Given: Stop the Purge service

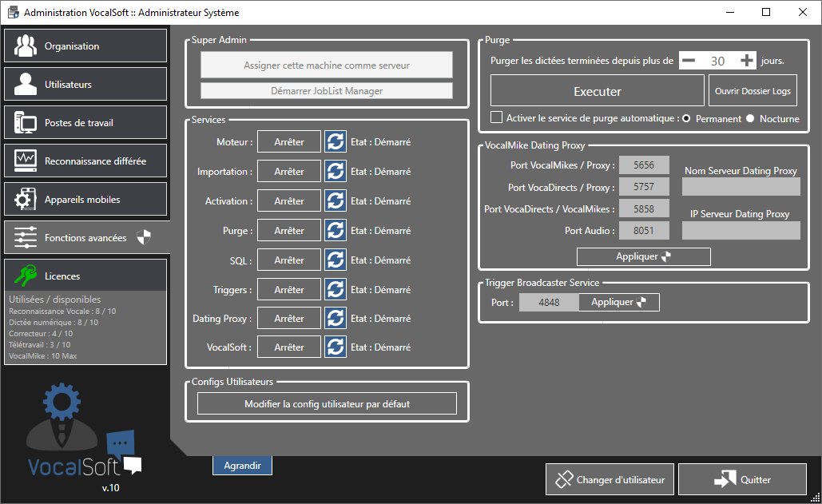Looking at the screenshot, I should point(289,231).
